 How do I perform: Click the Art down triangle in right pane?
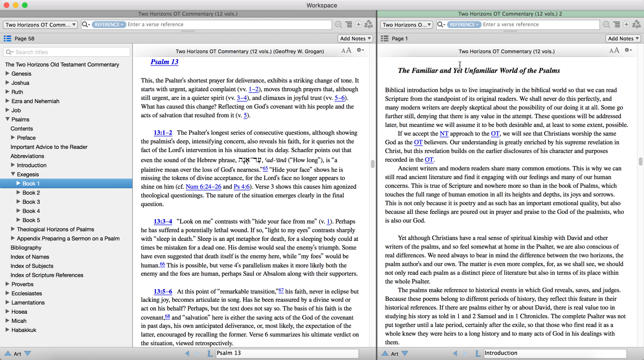tap(405, 354)
